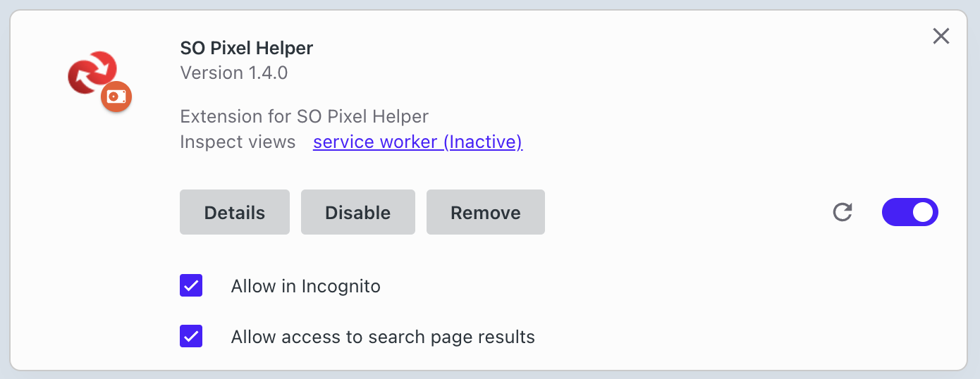Viewport: 980px width, 379px height.
Task: Click the orange badge on the extension logo
Action: coord(116,97)
